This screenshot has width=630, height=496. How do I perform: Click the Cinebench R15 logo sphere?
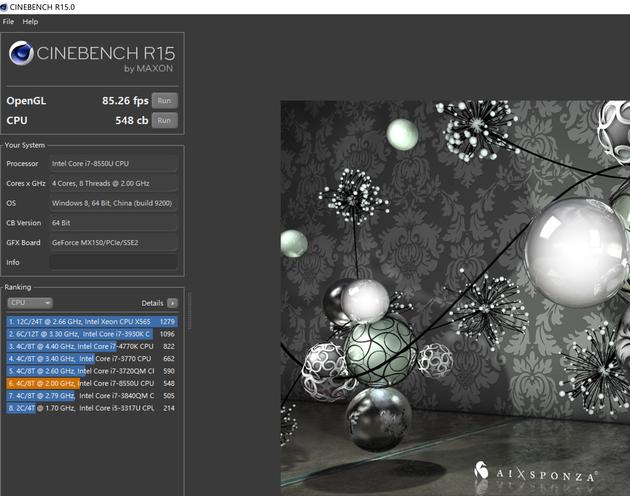point(21,53)
